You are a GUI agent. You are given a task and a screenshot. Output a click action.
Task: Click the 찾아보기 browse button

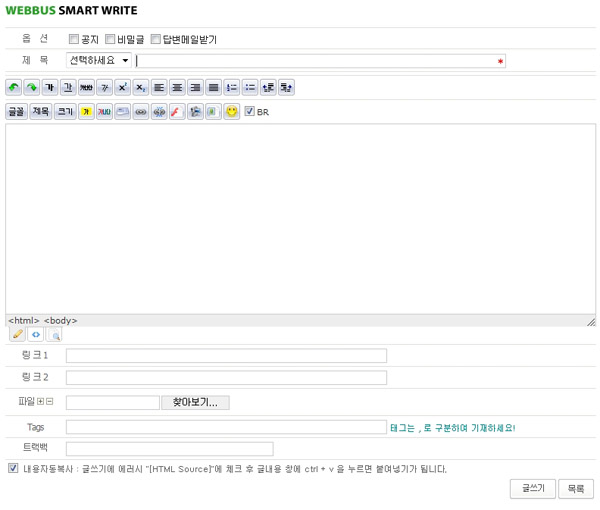(195, 402)
